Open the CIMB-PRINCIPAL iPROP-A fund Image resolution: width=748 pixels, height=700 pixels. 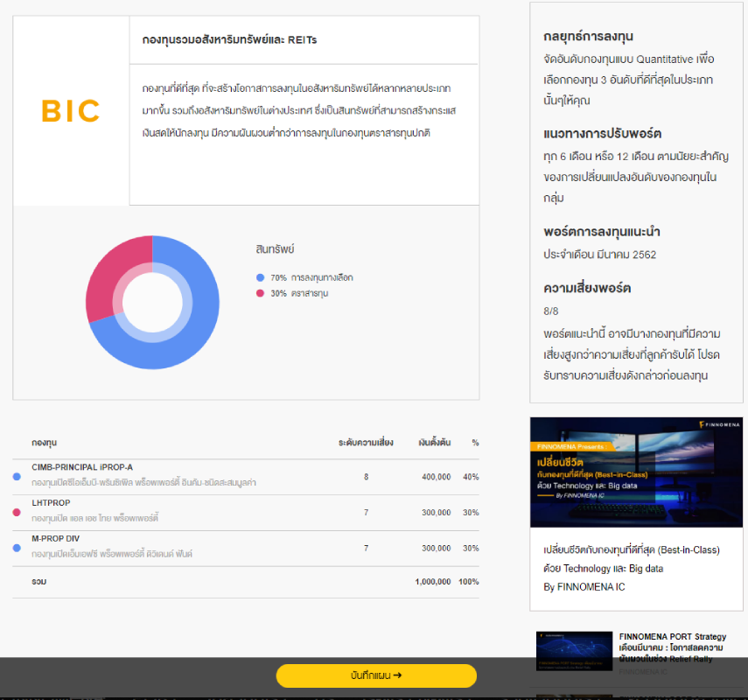click(x=82, y=467)
